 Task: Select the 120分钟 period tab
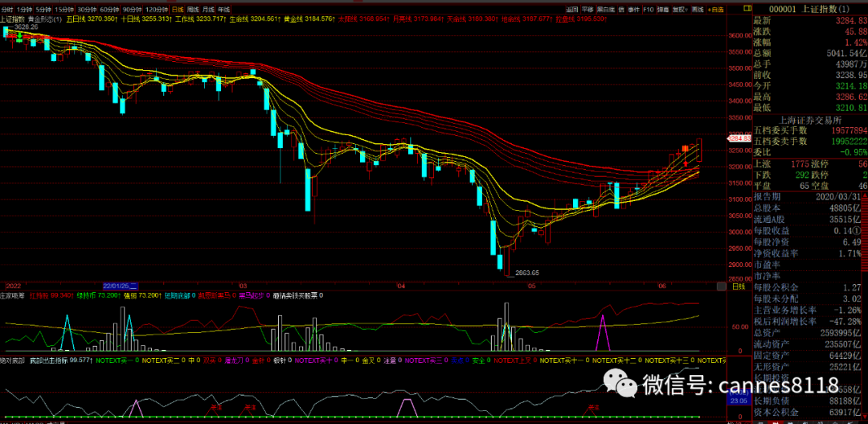pyautogui.click(x=157, y=10)
